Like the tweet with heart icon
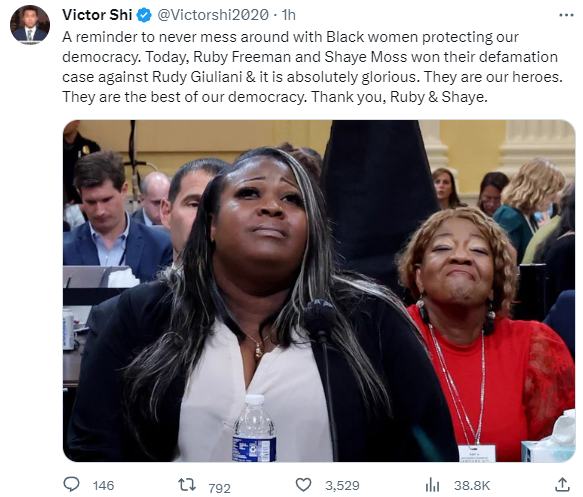Image resolution: width=583 pixels, height=497 pixels. 303,485
